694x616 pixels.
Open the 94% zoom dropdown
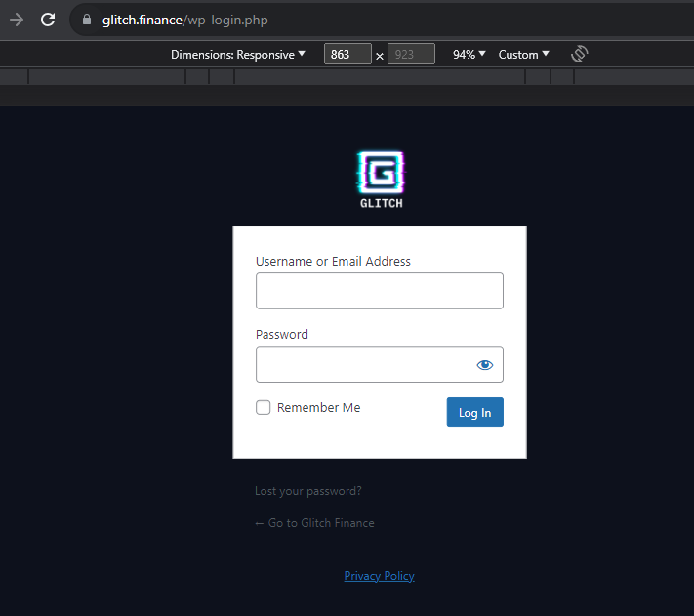[469, 55]
